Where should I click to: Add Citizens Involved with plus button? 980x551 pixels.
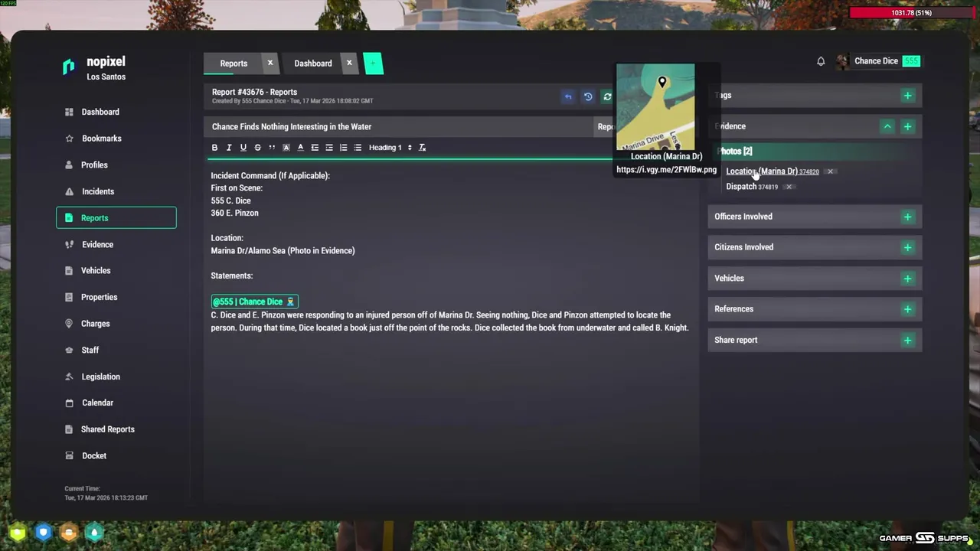click(907, 247)
